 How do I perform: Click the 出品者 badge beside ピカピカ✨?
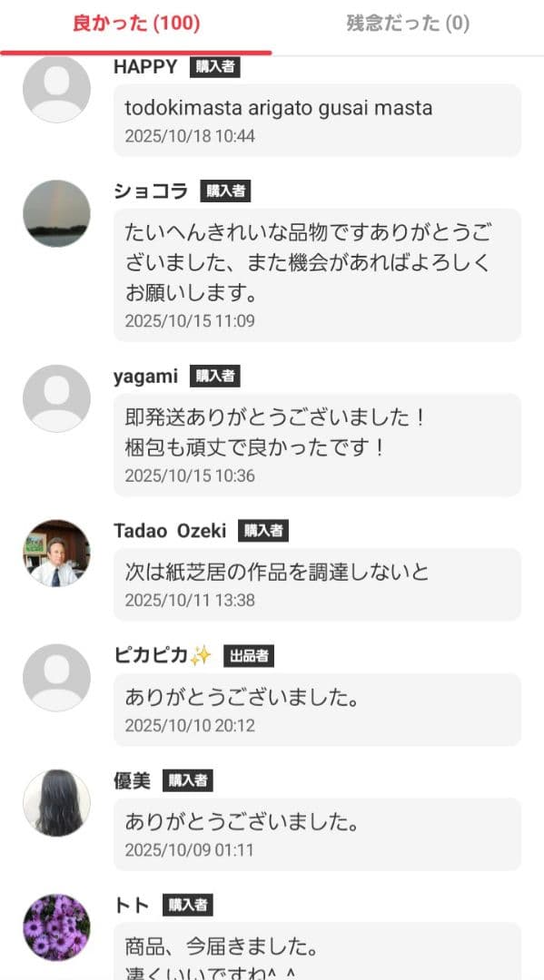[252, 652]
